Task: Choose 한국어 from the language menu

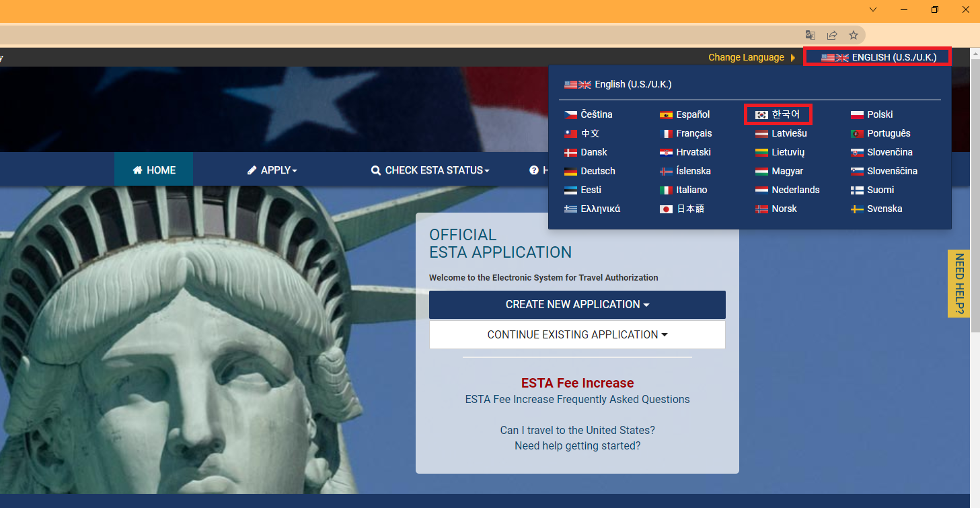Action: pos(778,114)
